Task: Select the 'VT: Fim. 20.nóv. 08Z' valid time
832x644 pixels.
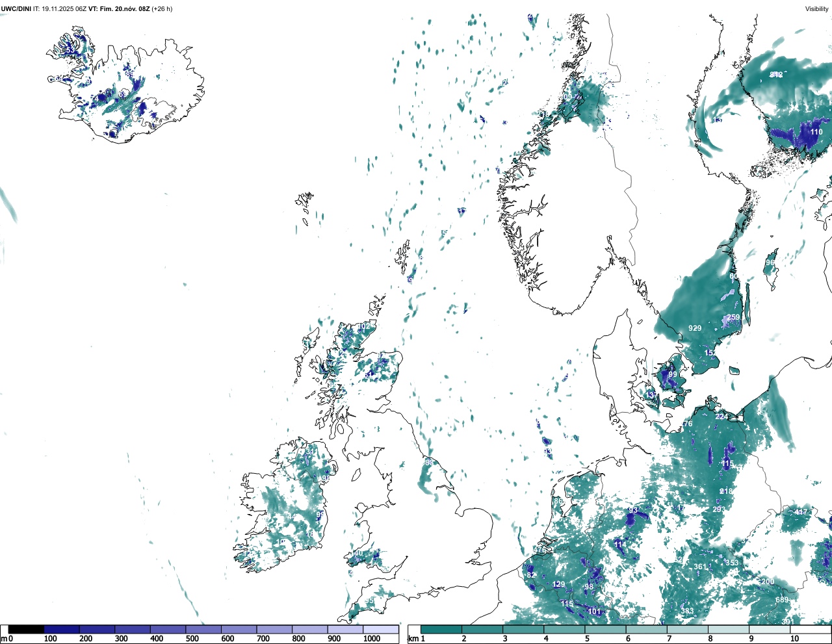Action: click(x=119, y=8)
